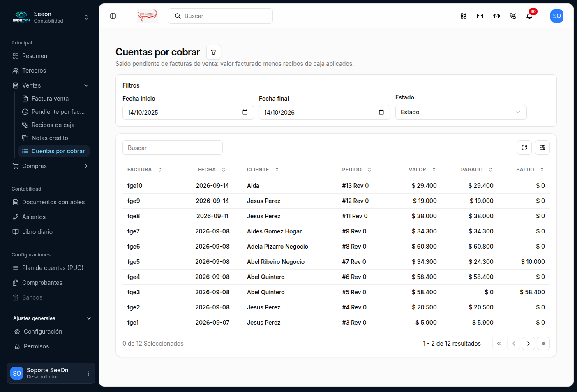The height and width of the screenshot is (392, 577).
Task: Open Comprobantes in the sidebar
Action: pos(51,283)
